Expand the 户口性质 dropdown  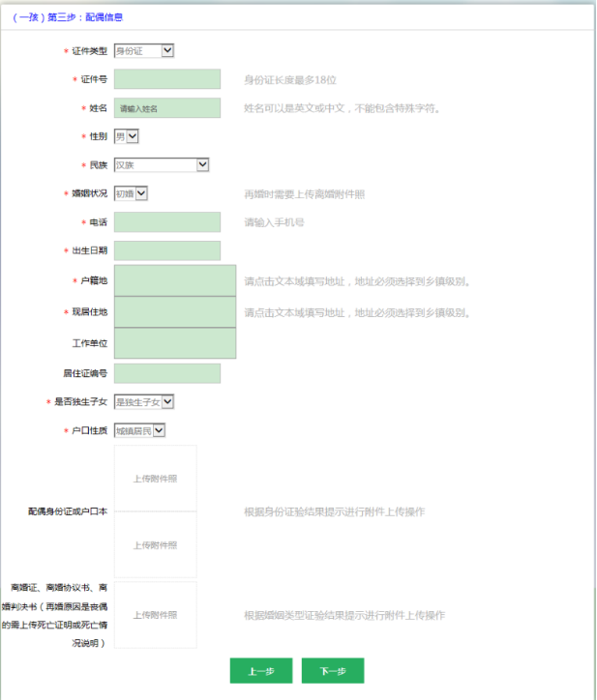(x=139, y=430)
